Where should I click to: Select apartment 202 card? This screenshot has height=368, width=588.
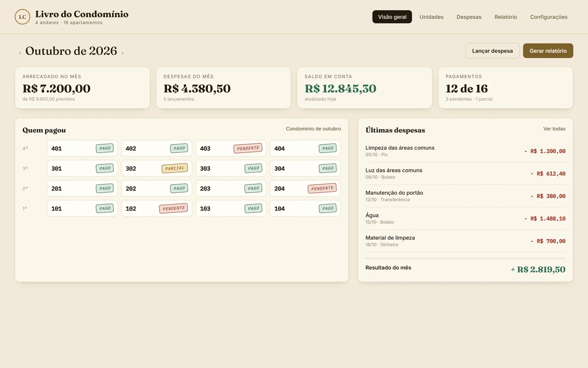[x=157, y=188]
